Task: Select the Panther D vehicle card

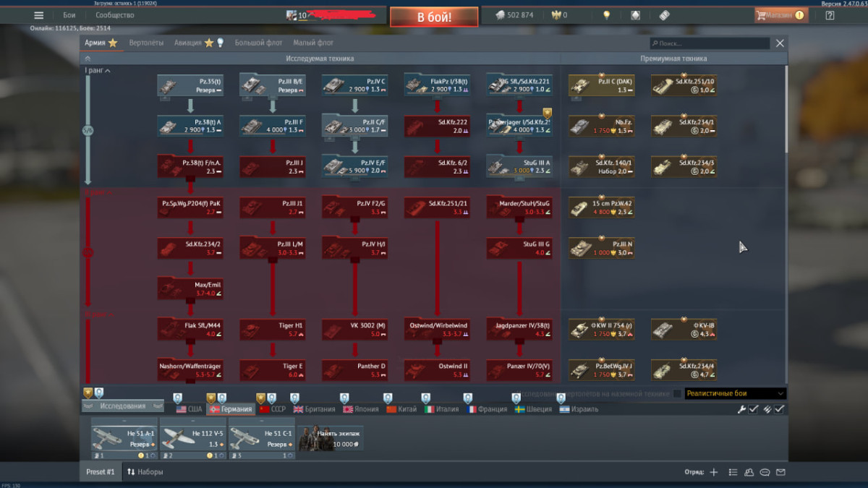Action: click(355, 369)
